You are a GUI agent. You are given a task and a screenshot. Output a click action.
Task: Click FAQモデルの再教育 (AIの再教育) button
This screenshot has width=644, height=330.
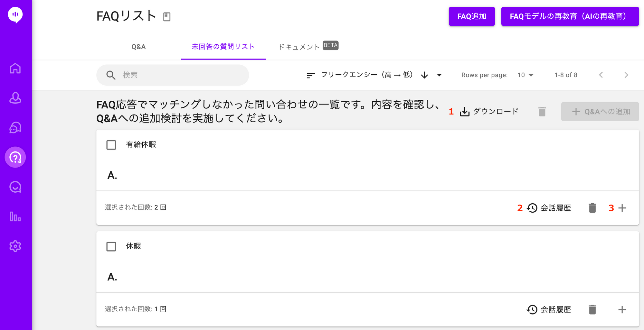[570, 16]
